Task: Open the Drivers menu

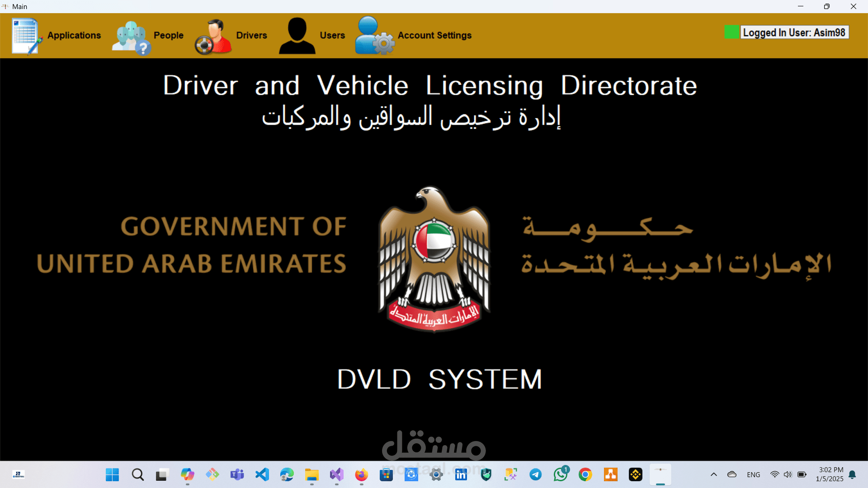Action: pos(231,36)
